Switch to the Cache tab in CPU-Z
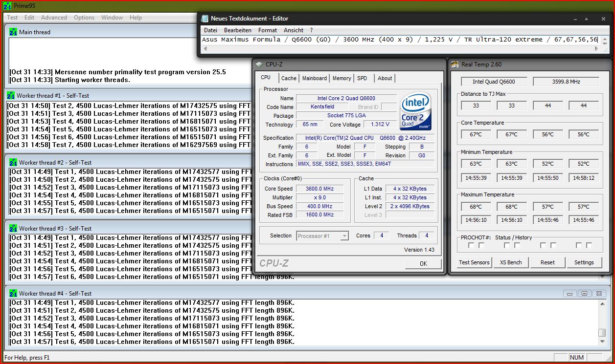Viewport: 615px width, 364px height. point(289,78)
